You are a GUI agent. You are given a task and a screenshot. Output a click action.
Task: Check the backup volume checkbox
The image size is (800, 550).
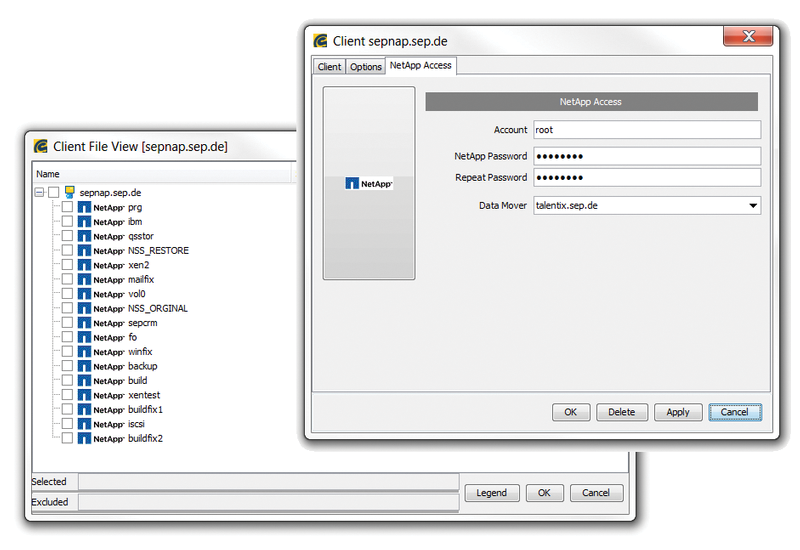pos(67,366)
